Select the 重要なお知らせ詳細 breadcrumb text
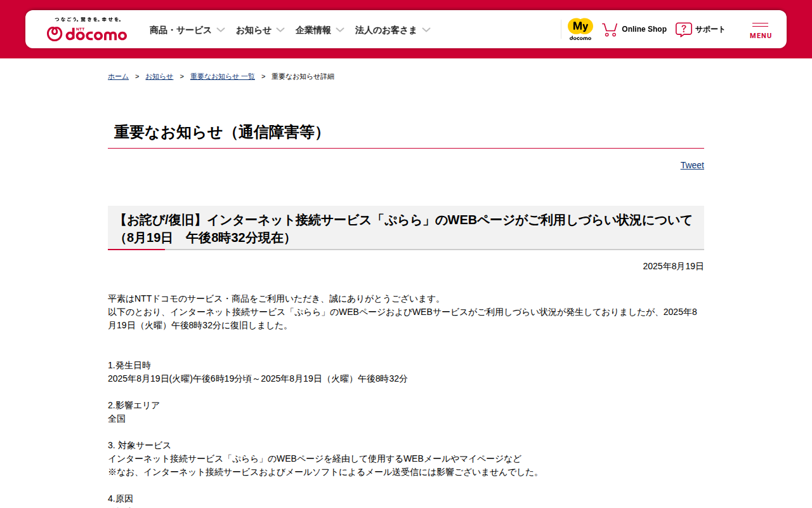The image size is (812, 508). click(x=303, y=76)
